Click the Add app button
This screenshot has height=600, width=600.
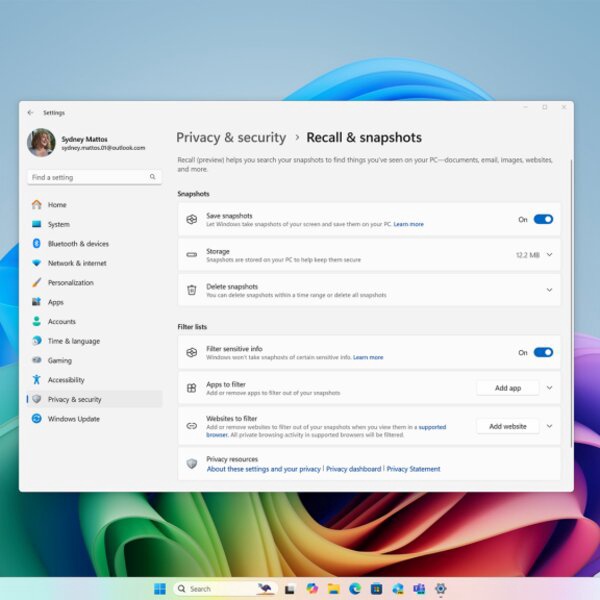[x=508, y=388]
